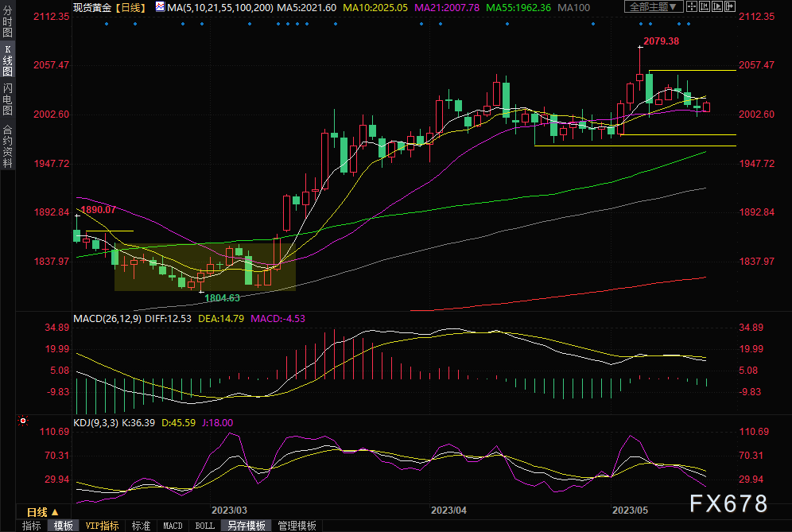Click the MA(5,10,21,55,100,200) label
The width and height of the screenshot is (792, 532).
220,8
